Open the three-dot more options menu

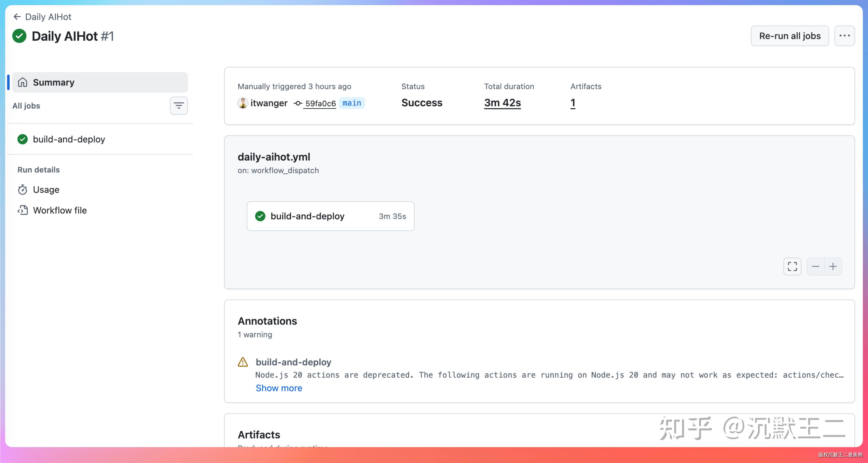click(x=844, y=36)
